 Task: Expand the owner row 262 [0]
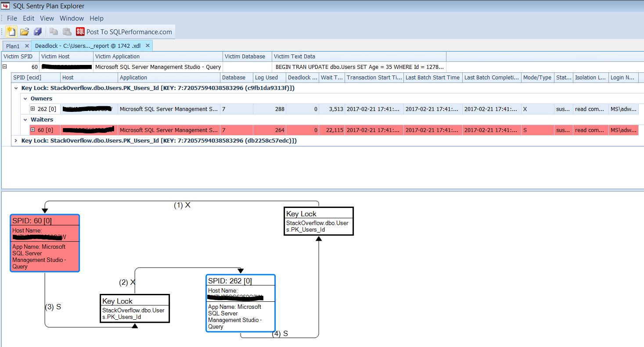click(33, 109)
